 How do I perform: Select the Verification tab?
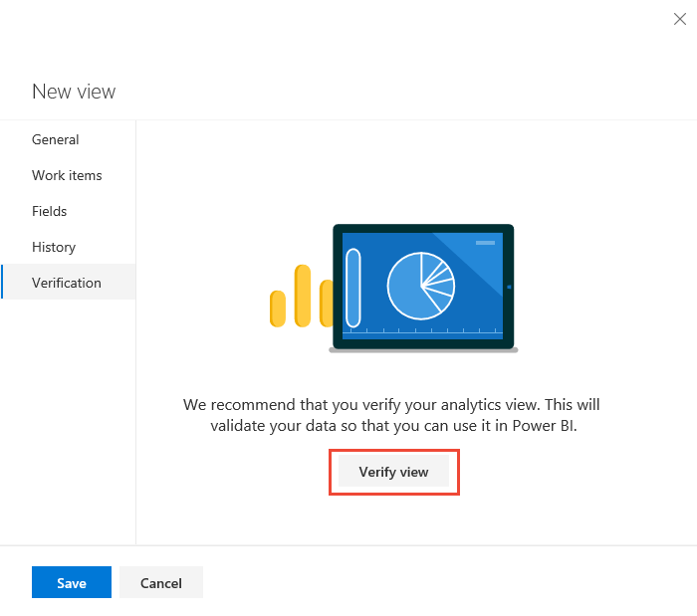coord(68,283)
